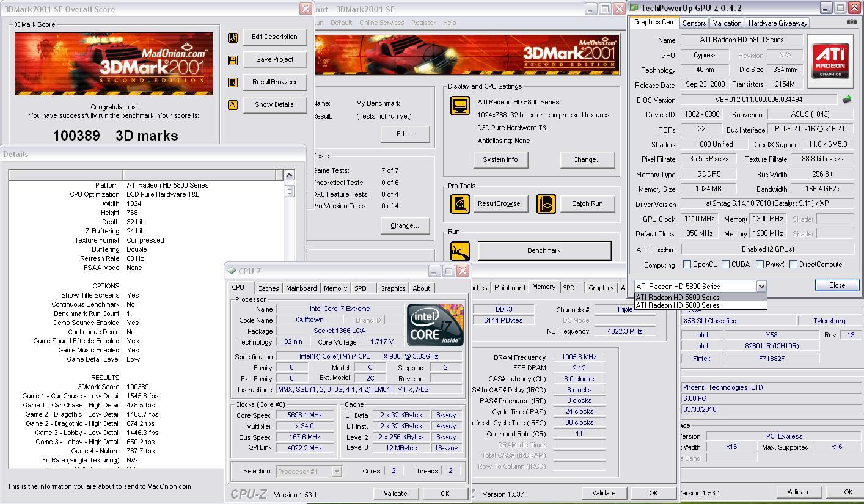
Task: Open Default menu in 3DMark
Action: pyautogui.click(x=341, y=23)
